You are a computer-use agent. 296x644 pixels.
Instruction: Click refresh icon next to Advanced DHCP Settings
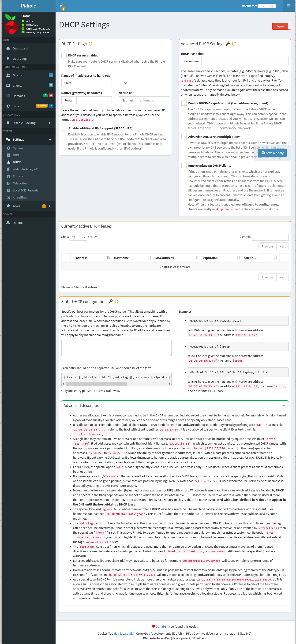pyautogui.click(x=234, y=44)
